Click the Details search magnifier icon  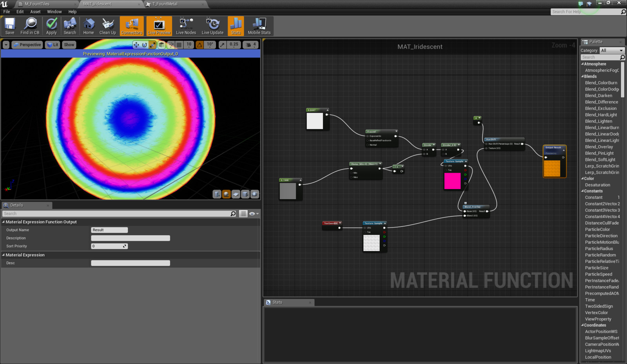[233, 214]
